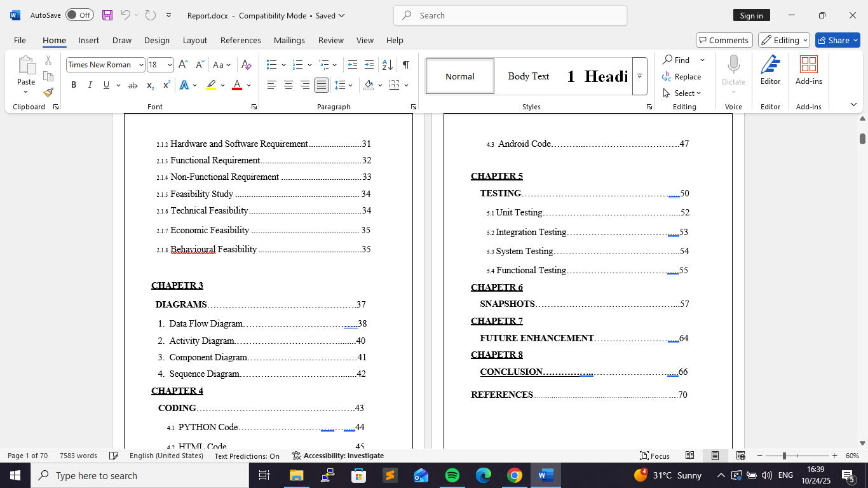Open the Editor proofing tool
Image resolution: width=868 pixels, height=488 pixels.
tap(770, 70)
